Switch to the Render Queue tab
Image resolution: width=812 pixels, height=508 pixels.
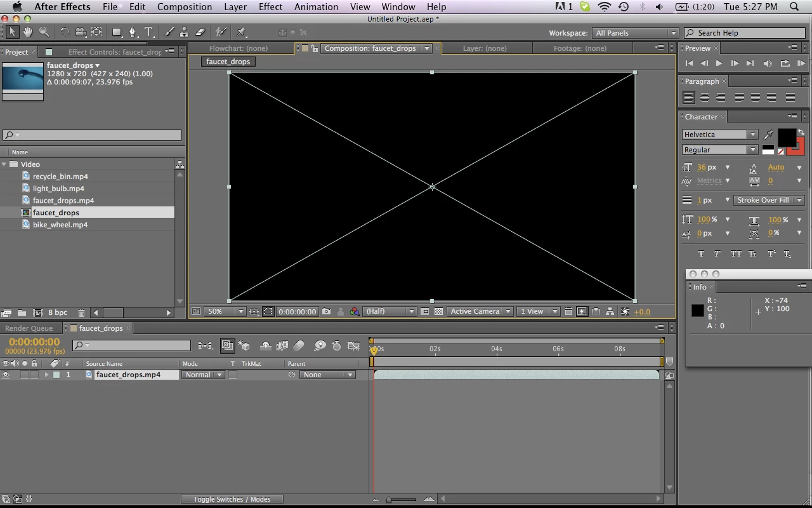[x=29, y=328]
